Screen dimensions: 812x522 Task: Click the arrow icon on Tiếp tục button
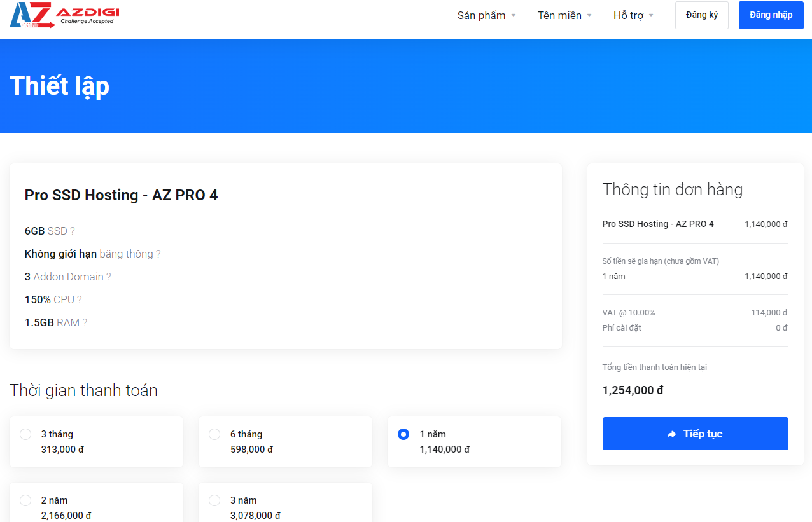(x=672, y=434)
